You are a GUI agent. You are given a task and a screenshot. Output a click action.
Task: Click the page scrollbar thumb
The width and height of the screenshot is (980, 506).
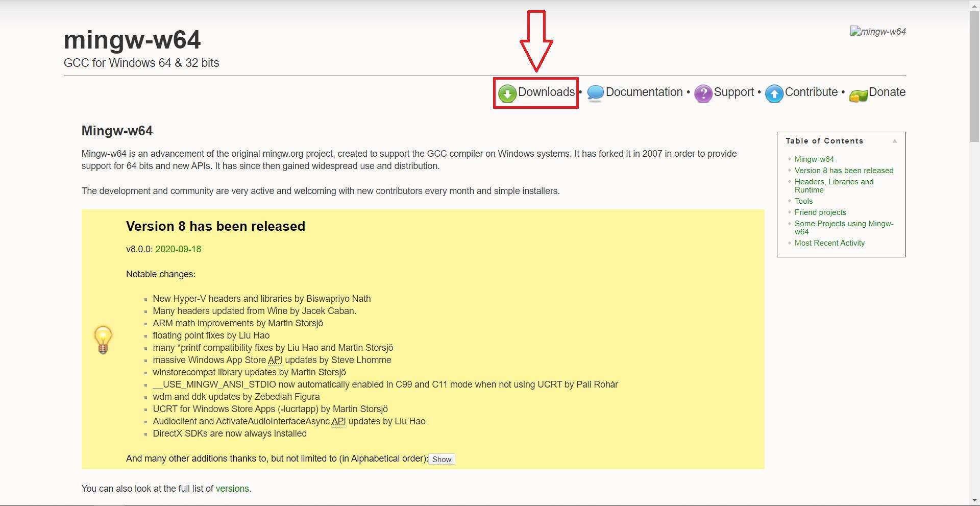(974, 76)
